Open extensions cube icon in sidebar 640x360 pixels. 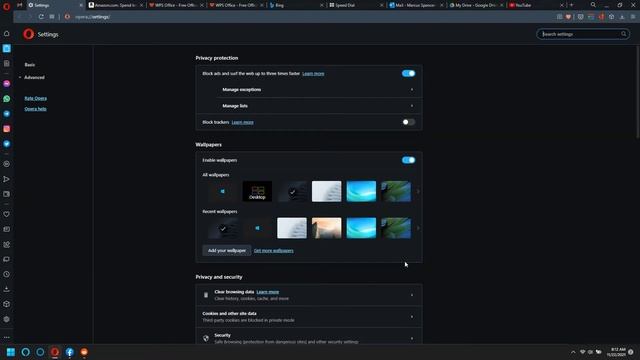click(7, 304)
